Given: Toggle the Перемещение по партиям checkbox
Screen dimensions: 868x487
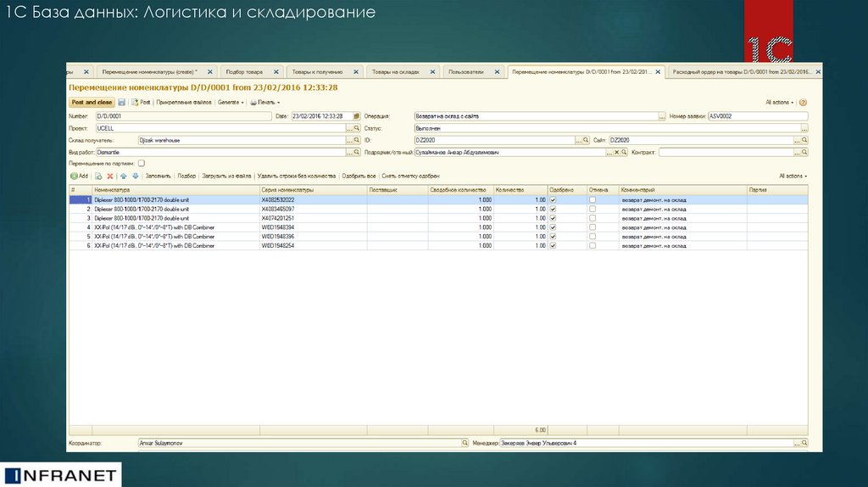Looking at the screenshot, I should point(142,163).
